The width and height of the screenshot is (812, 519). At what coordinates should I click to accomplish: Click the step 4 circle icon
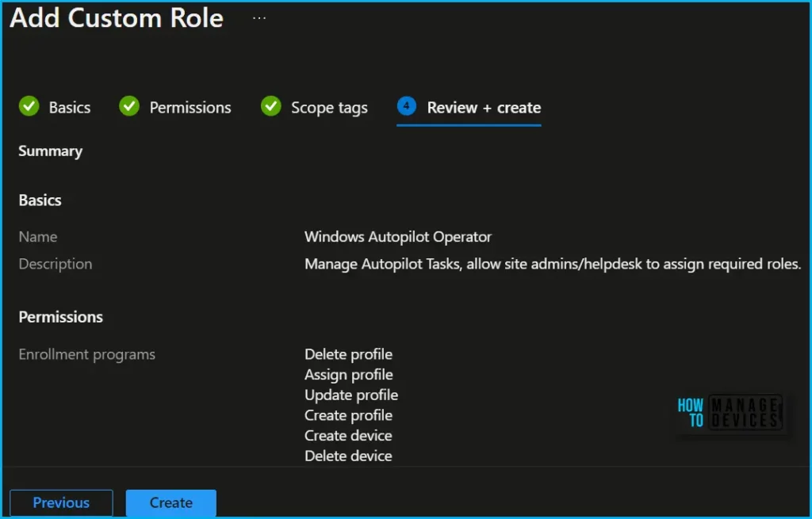pyautogui.click(x=407, y=105)
